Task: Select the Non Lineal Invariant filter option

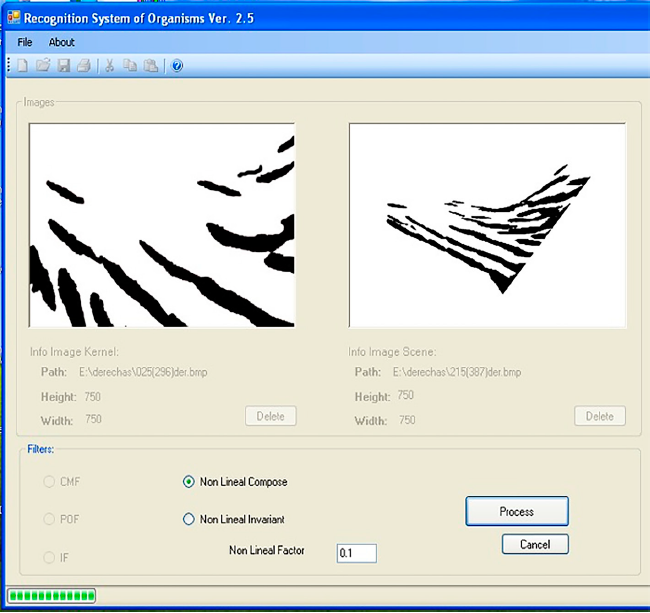Action: coord(189,519)
